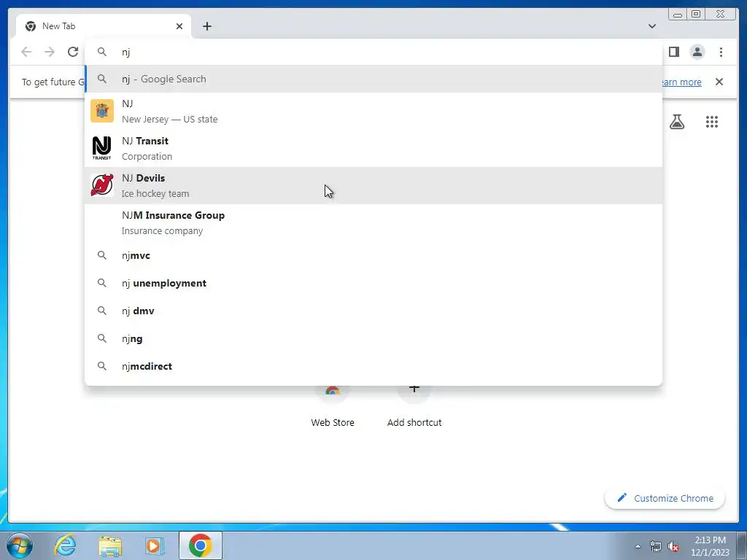Select the NJM Insurance Group suggestion
Viewport: 747px width, 560px height.
pos(373,222)
